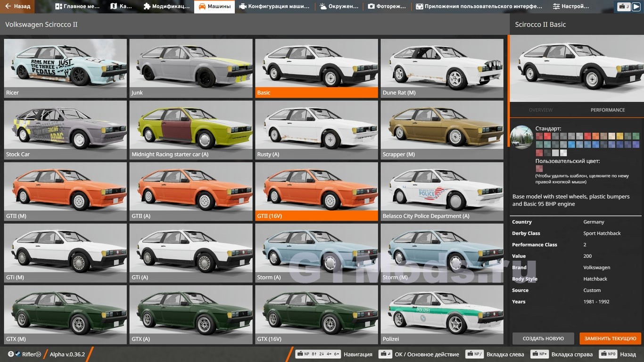Pick the yellow standard color swatch
This screenshot has height=362, width=644.
coord(620,136)
